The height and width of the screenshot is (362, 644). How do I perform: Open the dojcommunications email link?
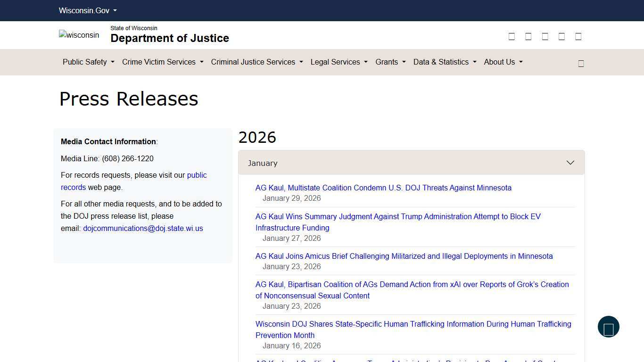click(x=143, y=228)
